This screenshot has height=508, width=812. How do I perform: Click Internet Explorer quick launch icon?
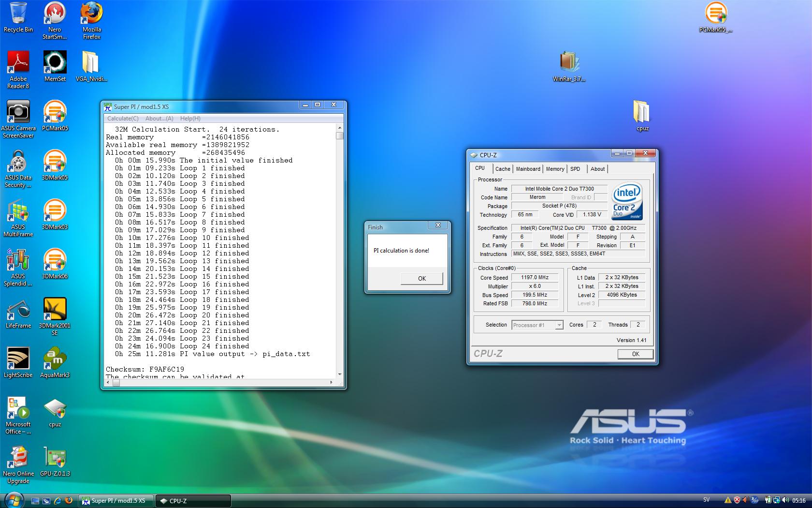pos(58,501)
